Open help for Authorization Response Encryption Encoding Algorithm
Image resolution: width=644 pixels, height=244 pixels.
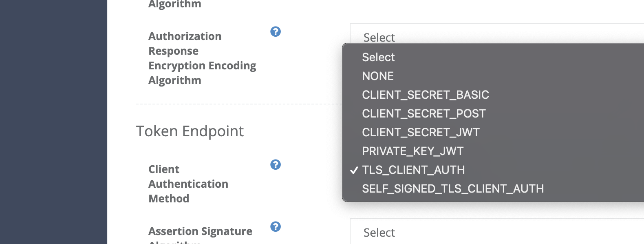coord(276,31)
